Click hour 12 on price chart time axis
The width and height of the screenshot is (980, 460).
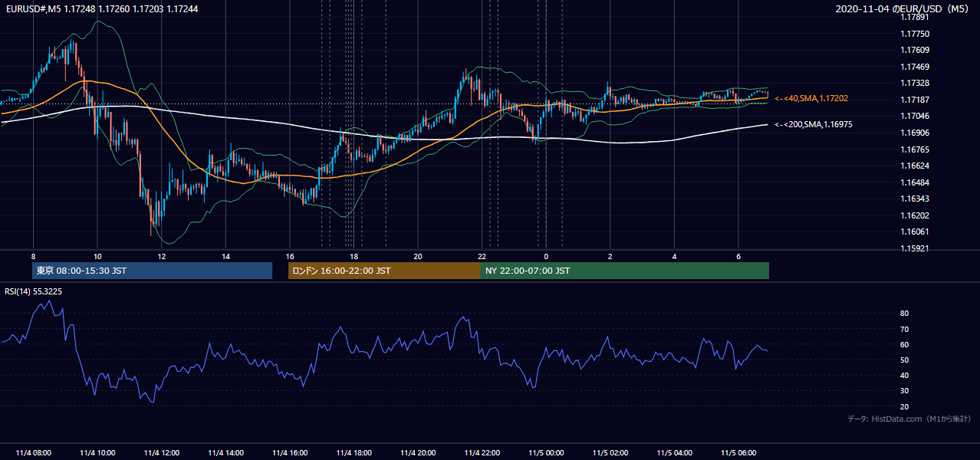click(162, 256)
